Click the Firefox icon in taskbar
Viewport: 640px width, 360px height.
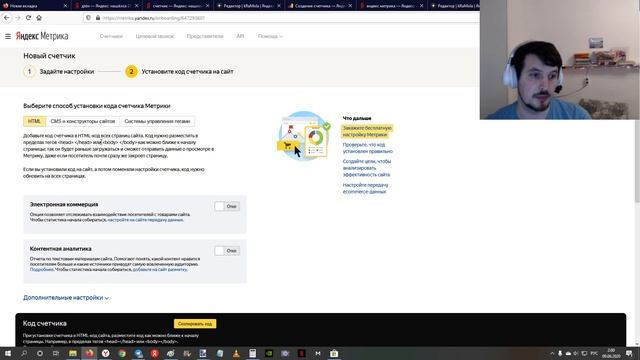89,353
